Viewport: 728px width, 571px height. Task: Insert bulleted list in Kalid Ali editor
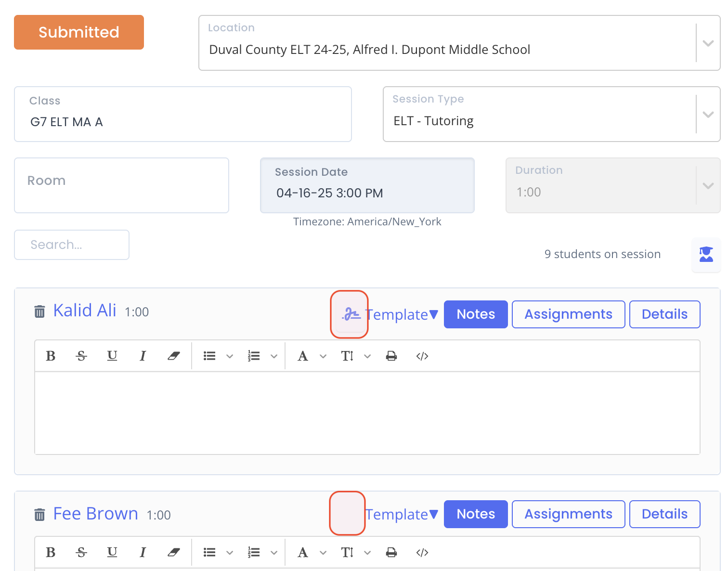209,356
